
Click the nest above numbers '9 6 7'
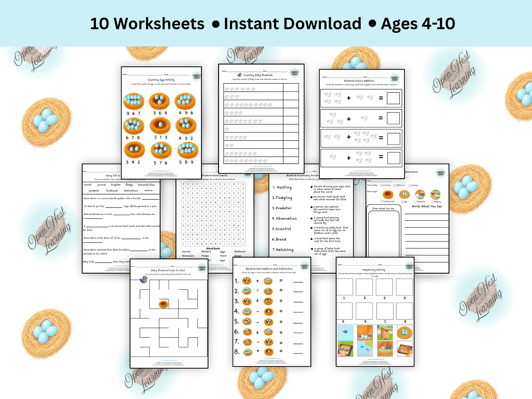[x=134, y=101]
